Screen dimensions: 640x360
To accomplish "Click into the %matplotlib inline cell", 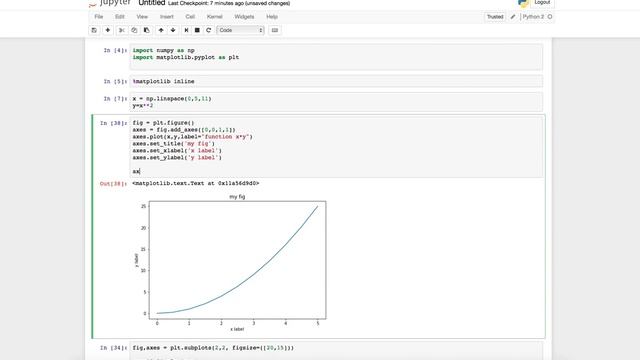I will (336, 81).
